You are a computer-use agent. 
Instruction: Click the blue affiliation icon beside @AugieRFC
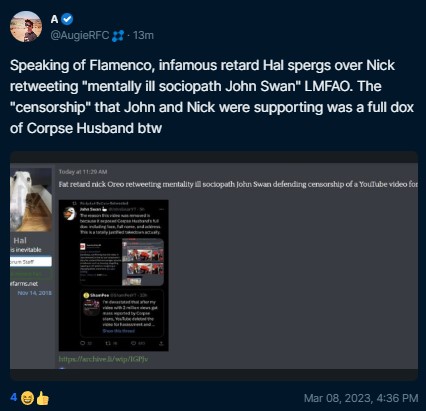coord(118,35)
